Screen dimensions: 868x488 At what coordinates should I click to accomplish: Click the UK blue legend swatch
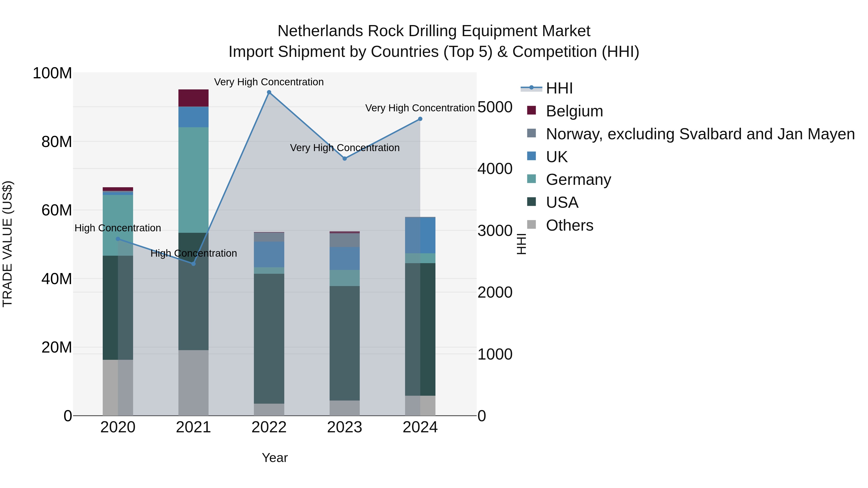tap(531, 156)
